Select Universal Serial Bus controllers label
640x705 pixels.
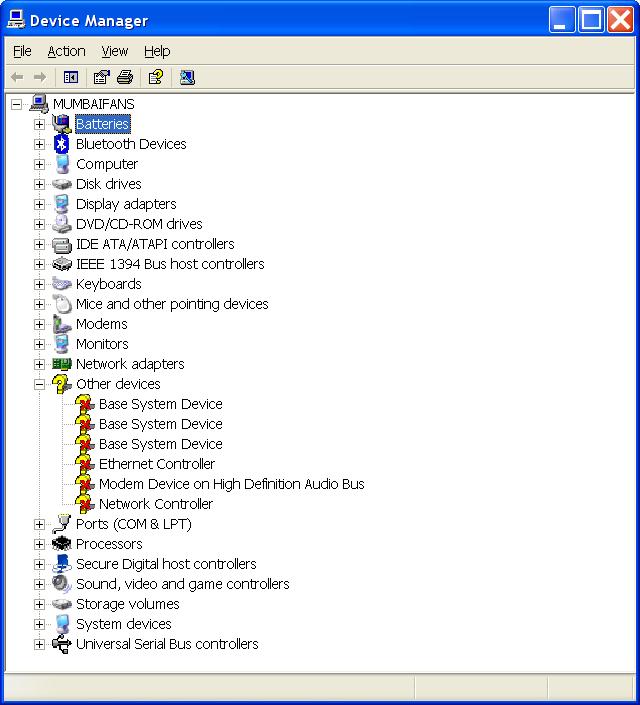pyautogui.click(x=167, y=644)
